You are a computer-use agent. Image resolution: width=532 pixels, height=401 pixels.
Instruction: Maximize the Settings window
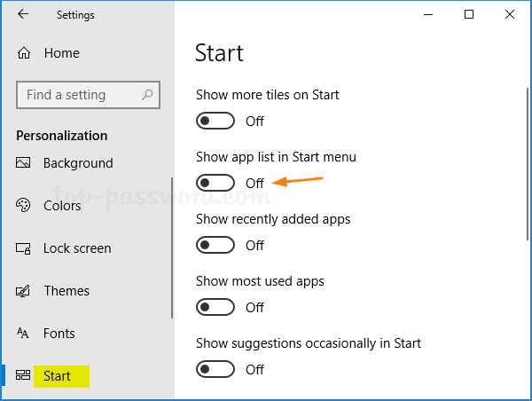pos(469,14)
